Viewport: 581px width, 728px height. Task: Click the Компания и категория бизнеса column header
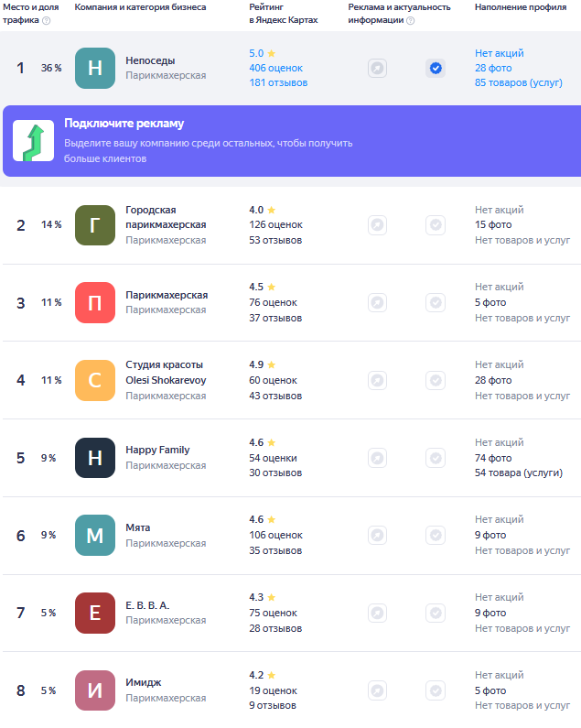140,7
